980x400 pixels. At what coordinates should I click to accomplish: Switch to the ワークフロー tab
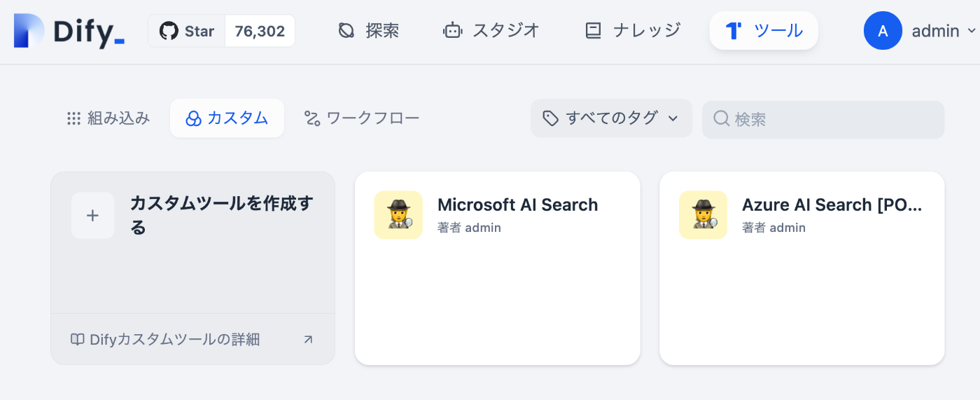pyautogui.click(x=362, y=118)
